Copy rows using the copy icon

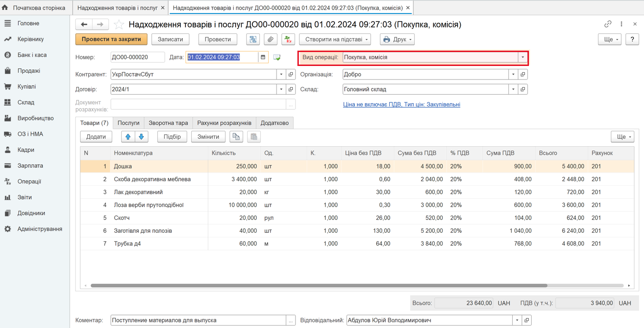pos(236,137)
